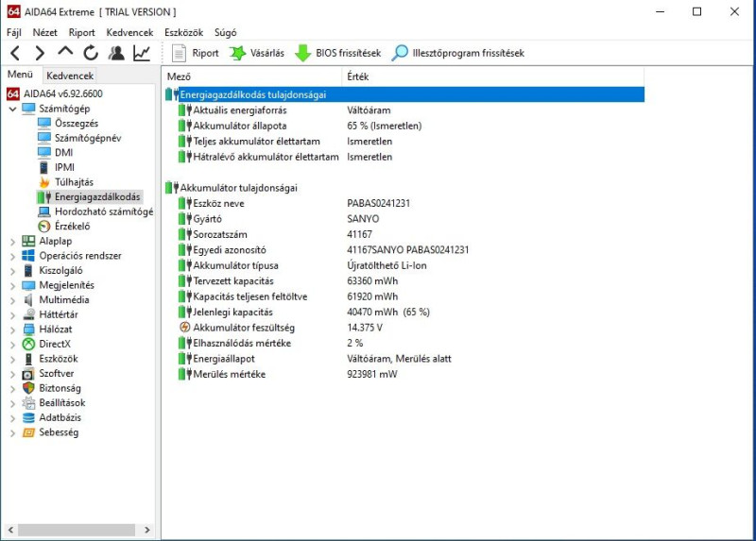The image size is (756, 541).
Task: Sort by the Érték column header
Action: tap(493, 76)
